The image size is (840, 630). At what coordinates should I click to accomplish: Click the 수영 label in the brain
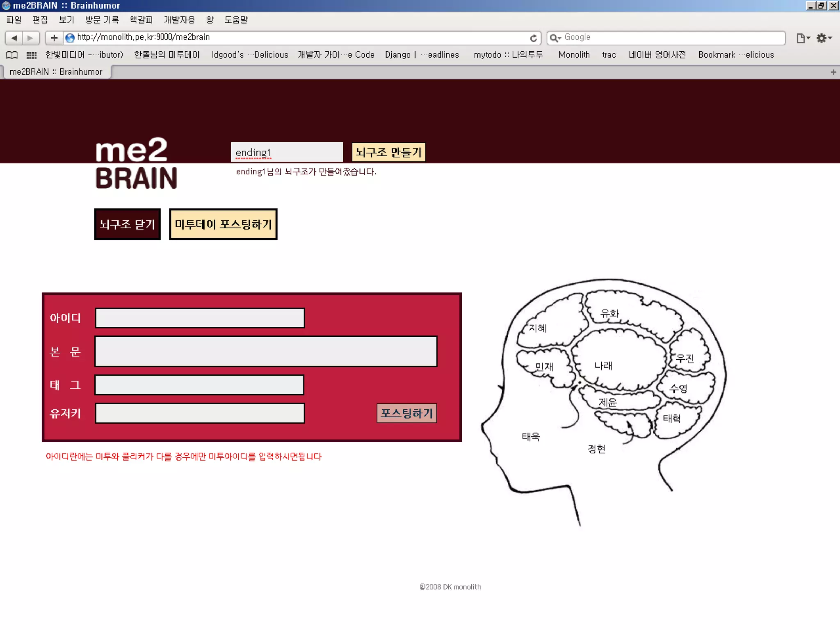678,388
